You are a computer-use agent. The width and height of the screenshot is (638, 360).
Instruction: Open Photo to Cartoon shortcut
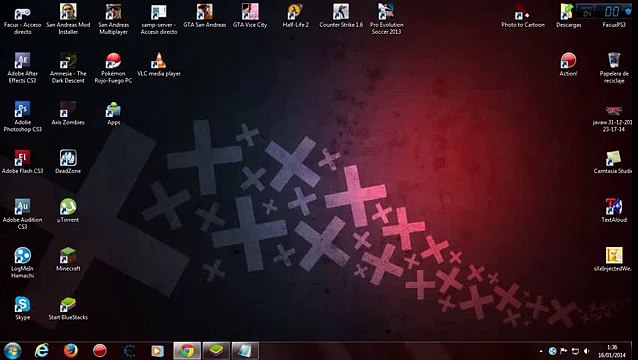(x=523, y=16)
